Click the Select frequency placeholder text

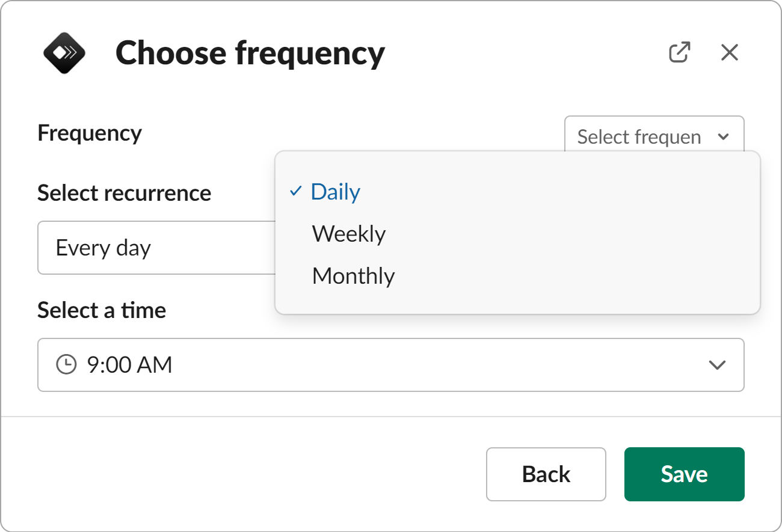tap(639, 137)
